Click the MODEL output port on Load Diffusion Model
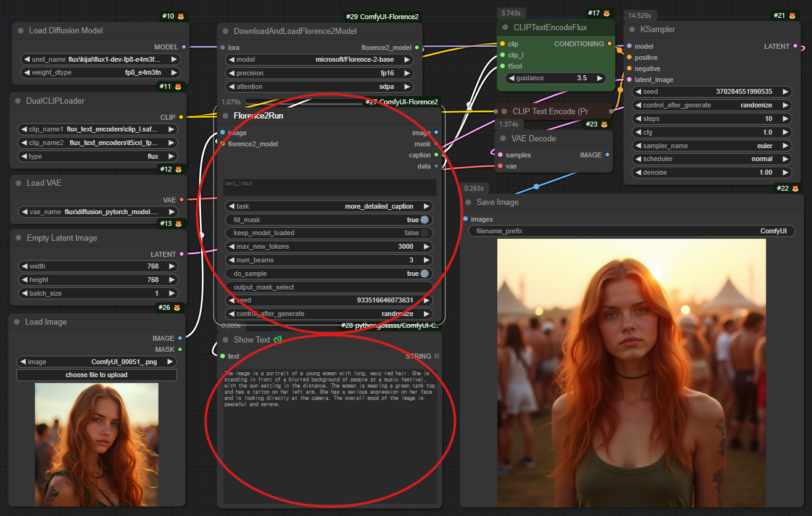 click(184, 46)
